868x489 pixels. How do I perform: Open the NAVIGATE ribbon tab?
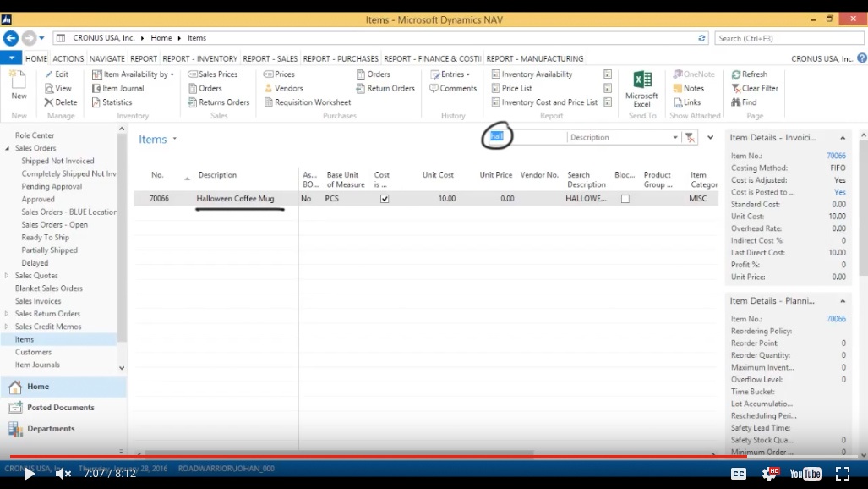(x=106, y=58)
